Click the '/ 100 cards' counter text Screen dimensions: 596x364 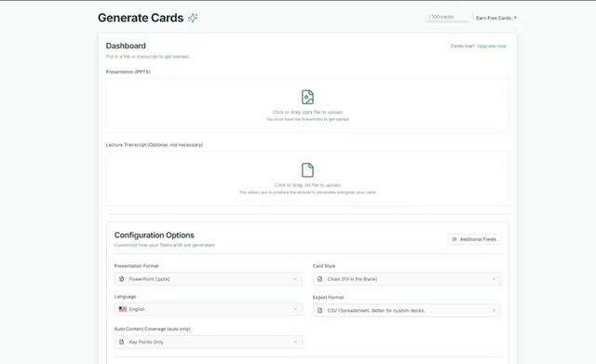pyautogui.click(x=440, y=17)
